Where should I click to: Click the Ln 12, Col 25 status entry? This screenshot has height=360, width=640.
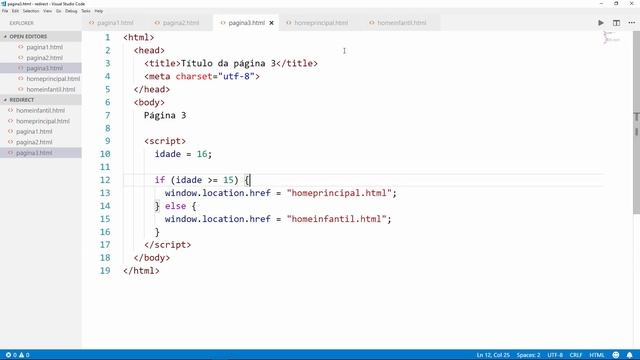[x=493, y=355]
